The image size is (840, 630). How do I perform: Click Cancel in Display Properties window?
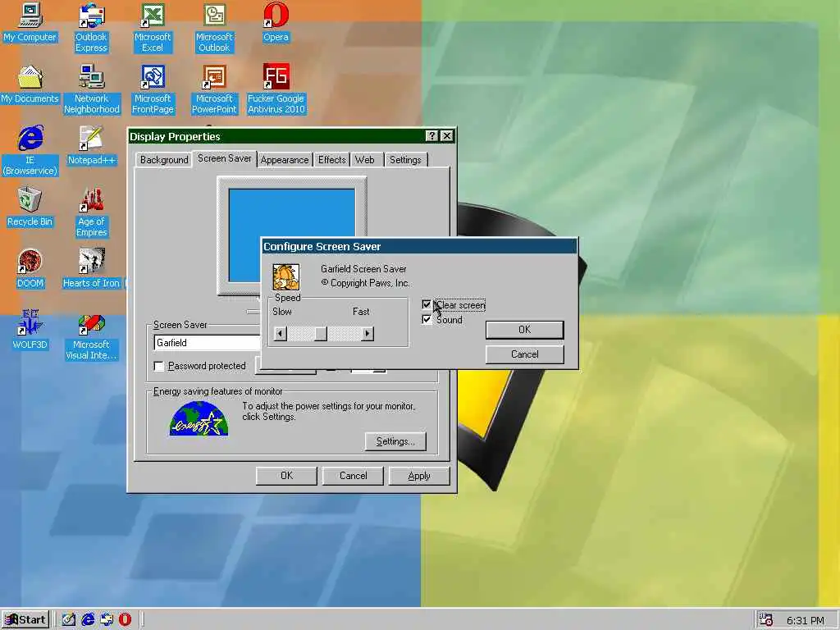point(353,476)
